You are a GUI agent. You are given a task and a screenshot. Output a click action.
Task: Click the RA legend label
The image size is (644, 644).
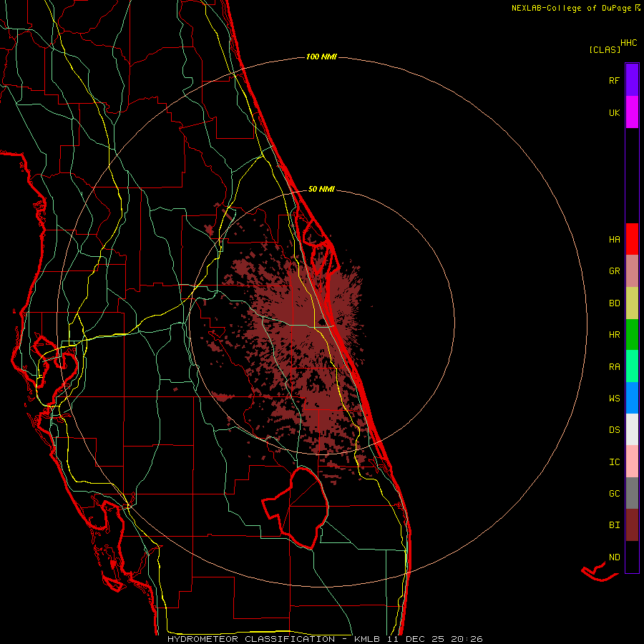point(614,367)
